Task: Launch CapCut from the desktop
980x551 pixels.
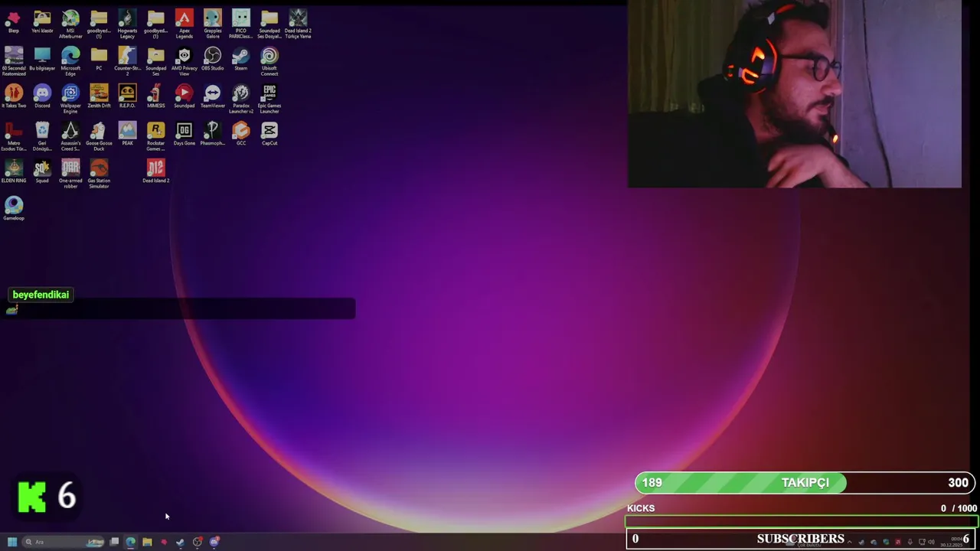Action: coord(269,134)
